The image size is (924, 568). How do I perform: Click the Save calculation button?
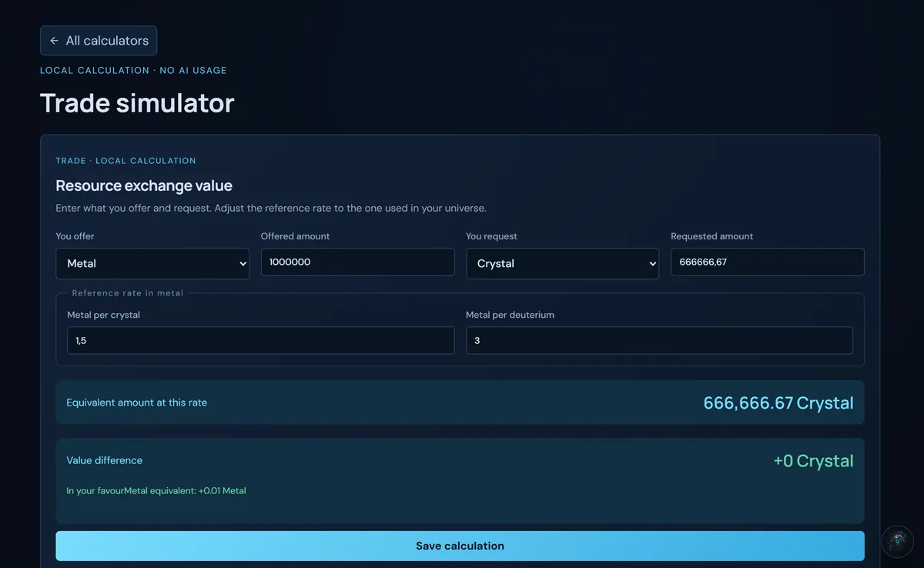tap(460, 546)
